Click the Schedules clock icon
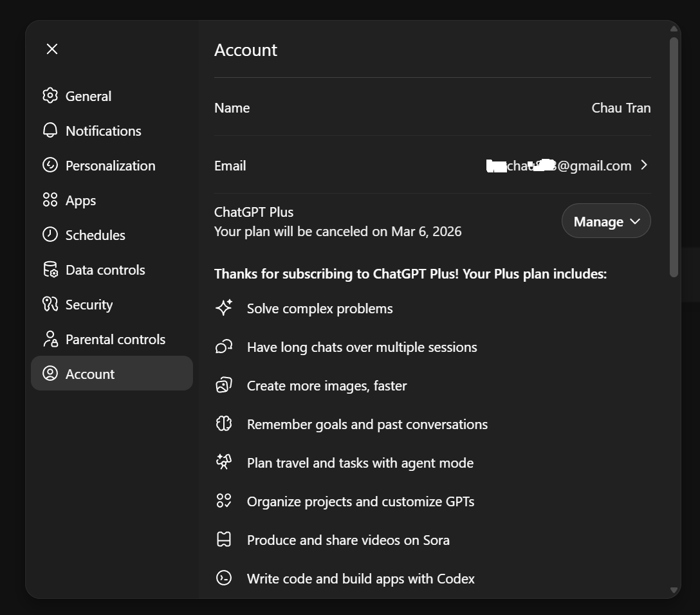The height and width of the screenshot is (615, 700). tap(50, 235)
